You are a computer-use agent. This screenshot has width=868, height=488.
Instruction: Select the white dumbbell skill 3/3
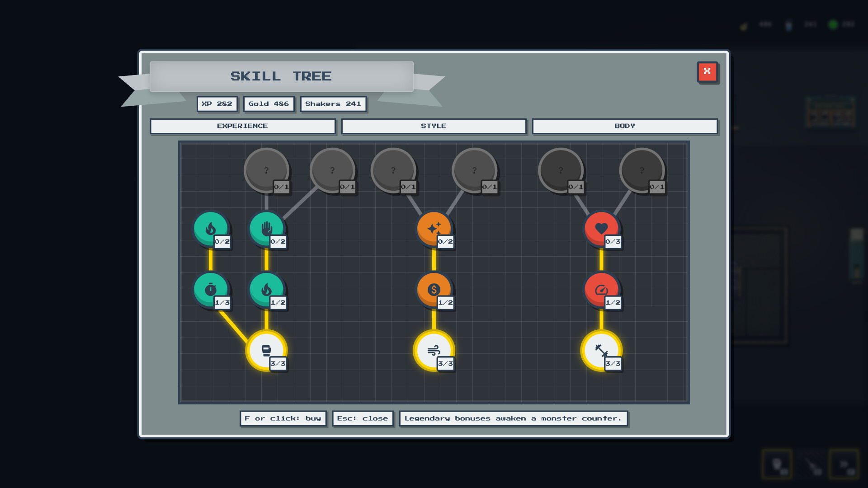click(x=601, y=351)
